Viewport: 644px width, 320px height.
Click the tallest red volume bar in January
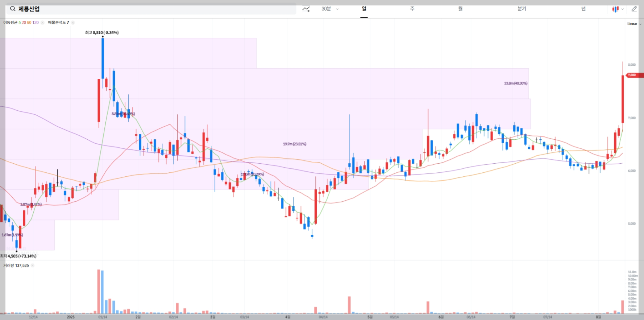tap(99, 291)
